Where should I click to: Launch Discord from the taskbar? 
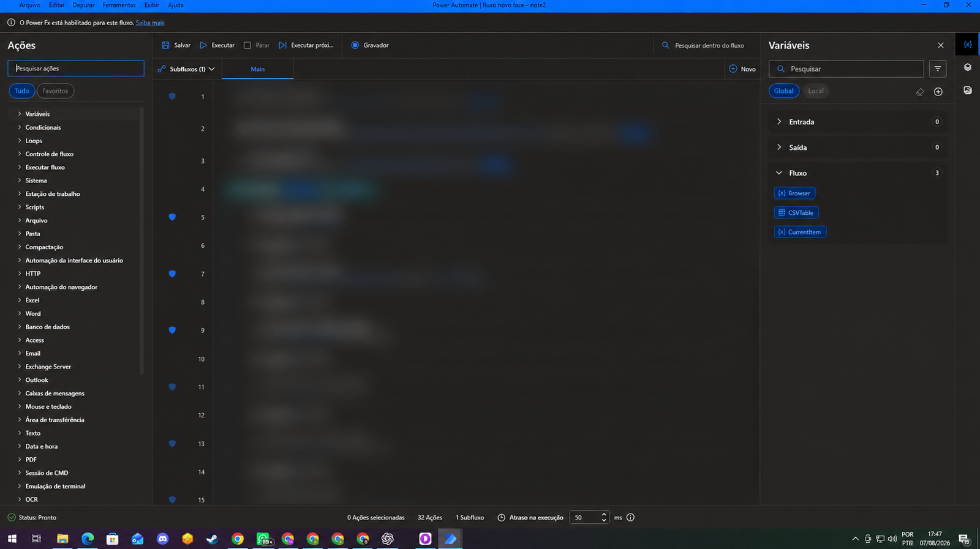(x=162, y=539)
